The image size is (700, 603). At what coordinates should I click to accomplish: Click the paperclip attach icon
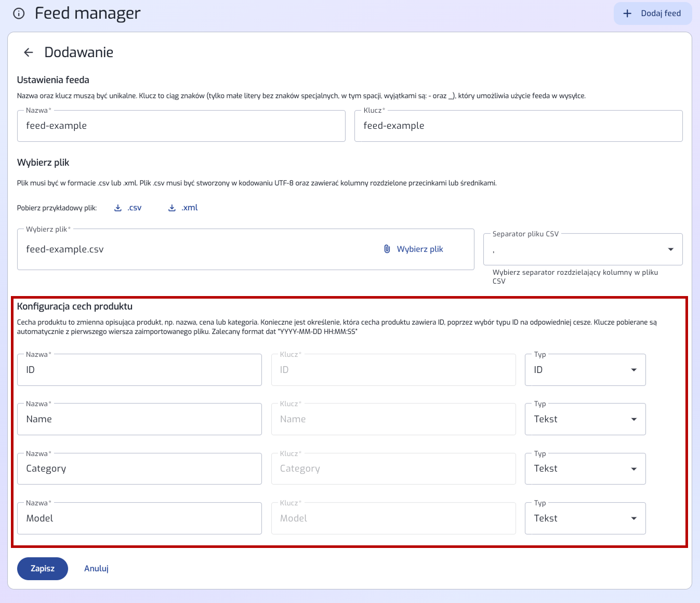[387, 249]
